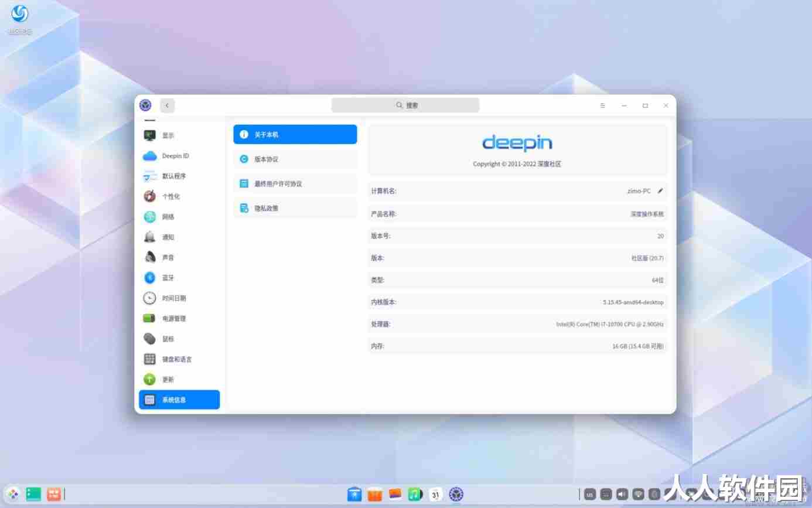
Task: Launch the Album app from the dock
Action: point(395,495)
